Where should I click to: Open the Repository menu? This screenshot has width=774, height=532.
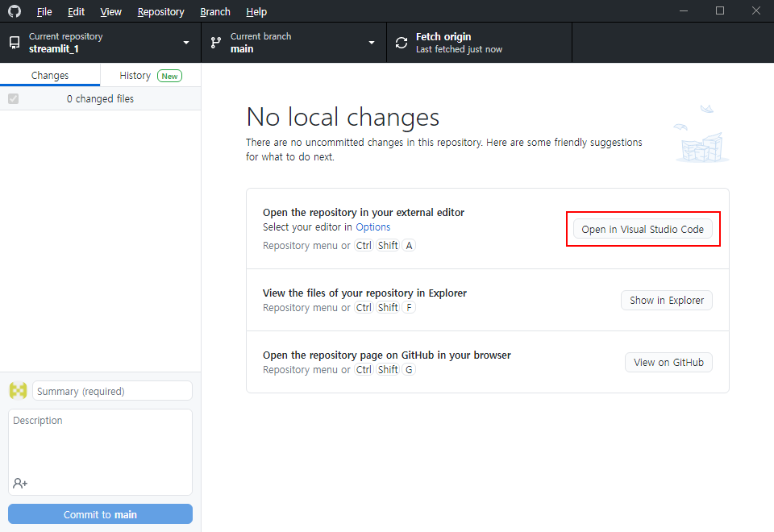(161, 11)
